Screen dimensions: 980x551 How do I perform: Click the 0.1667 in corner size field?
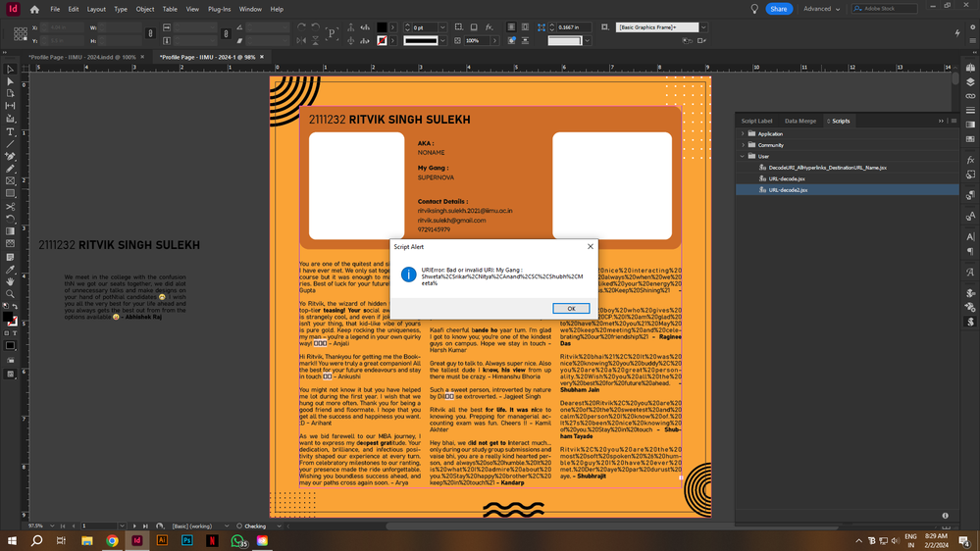573,27
